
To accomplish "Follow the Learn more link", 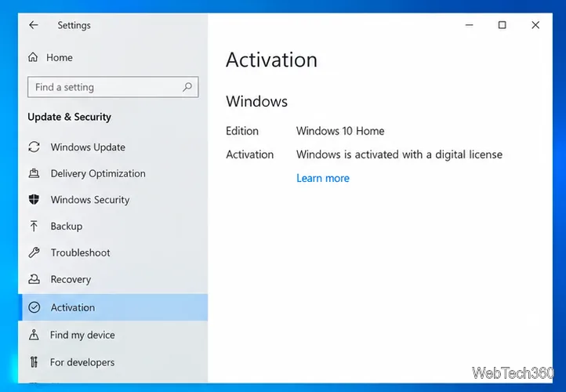I will (x=323, y=178).
